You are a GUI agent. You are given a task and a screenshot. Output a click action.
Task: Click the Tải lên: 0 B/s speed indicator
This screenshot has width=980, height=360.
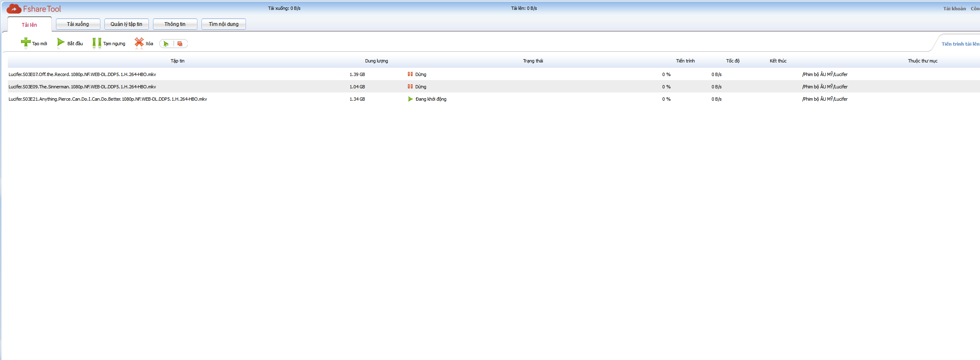524,8
